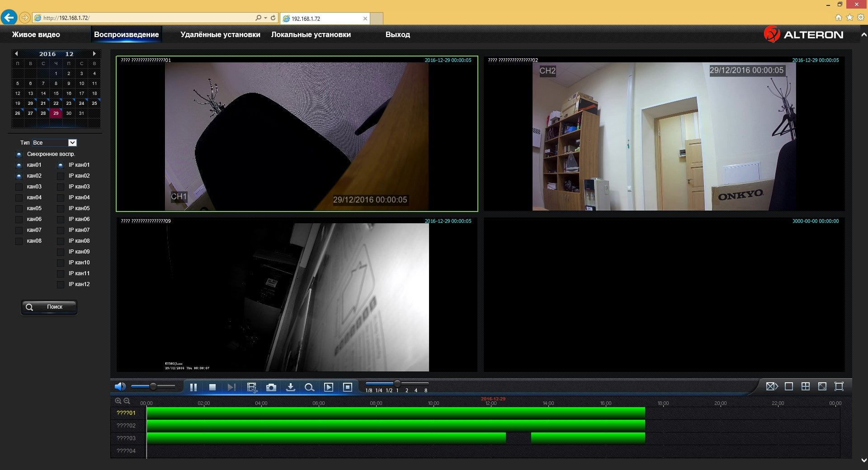This screenshot has height=470, width=868.
Task: Go to next month in calendar
Action: click(94, 53)
